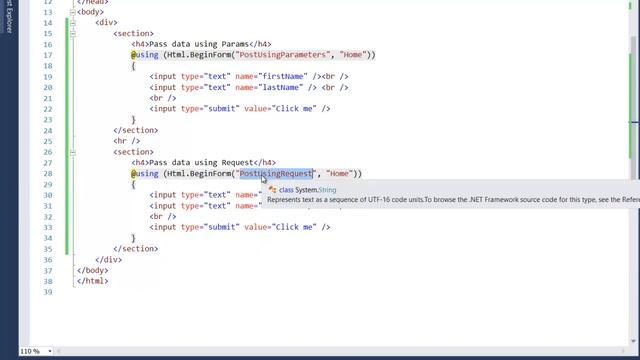Click the "Click me" value on line 22

point(294,109)
